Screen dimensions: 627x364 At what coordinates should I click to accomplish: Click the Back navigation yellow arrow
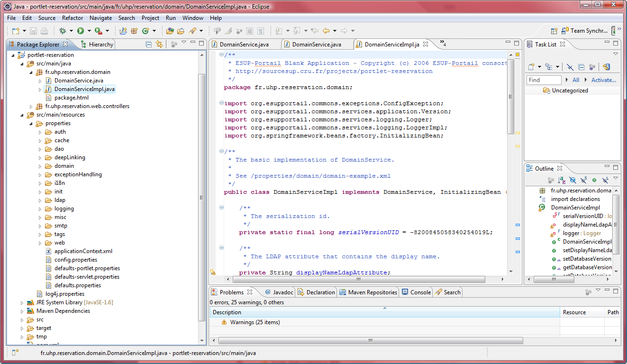[326, 31]
